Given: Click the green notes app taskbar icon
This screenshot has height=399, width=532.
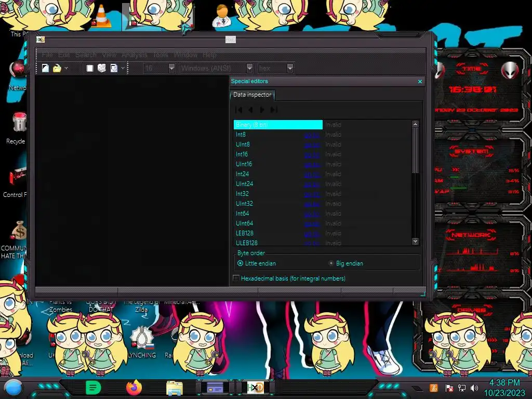Looking at the screenshot, I should click(x=94, y=388).
